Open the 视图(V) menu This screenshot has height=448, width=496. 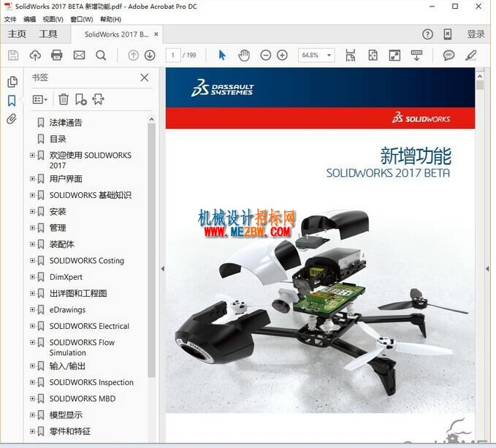(x=53, y=20)
